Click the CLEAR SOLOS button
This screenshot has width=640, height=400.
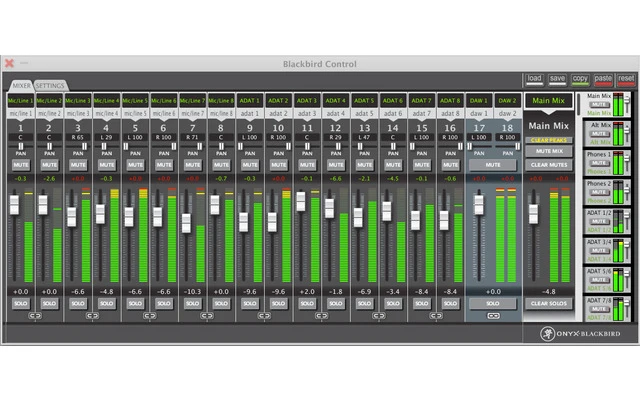click(549, 304)
